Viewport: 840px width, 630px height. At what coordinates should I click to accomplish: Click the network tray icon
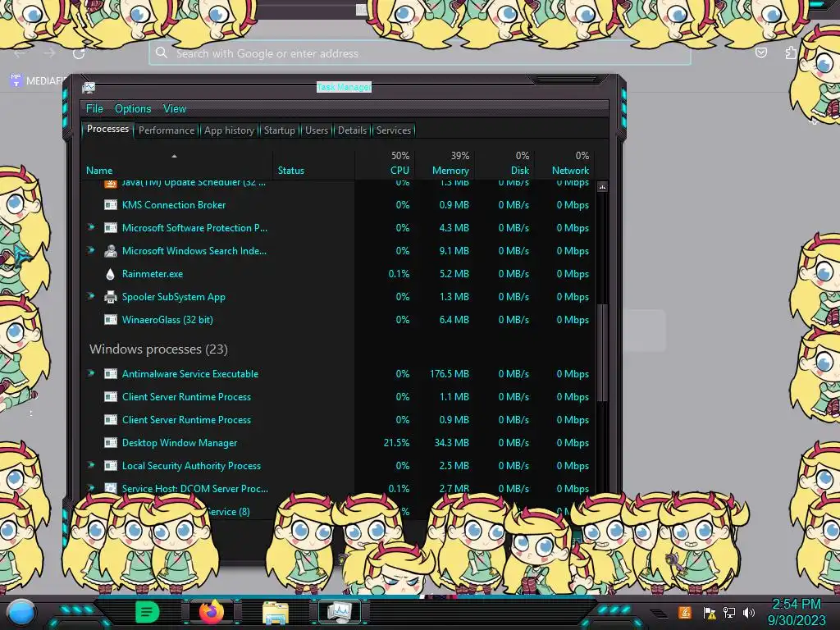click(729, 612)
